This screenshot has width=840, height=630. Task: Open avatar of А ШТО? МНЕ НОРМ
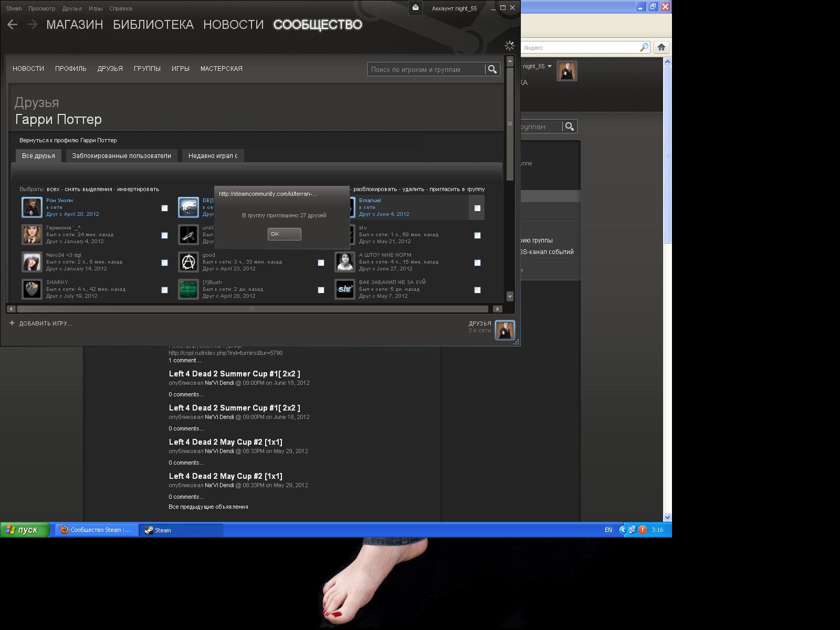[x=345, y=262]
